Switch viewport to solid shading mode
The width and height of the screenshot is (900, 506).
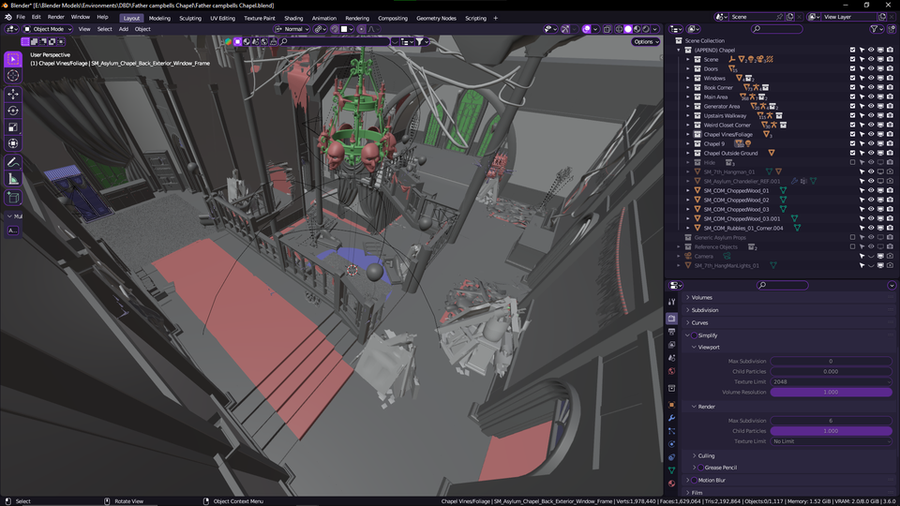point(628,29)
